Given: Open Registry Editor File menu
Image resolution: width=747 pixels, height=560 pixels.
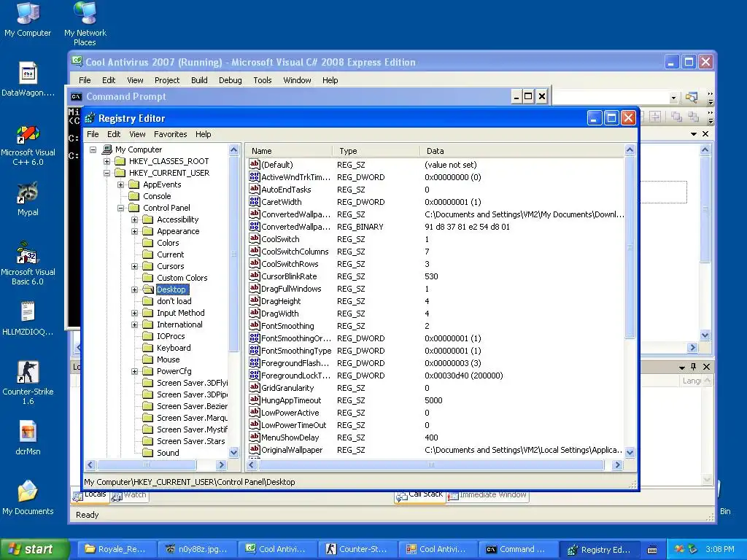Looking at the screenshot, I should [93, 134].
